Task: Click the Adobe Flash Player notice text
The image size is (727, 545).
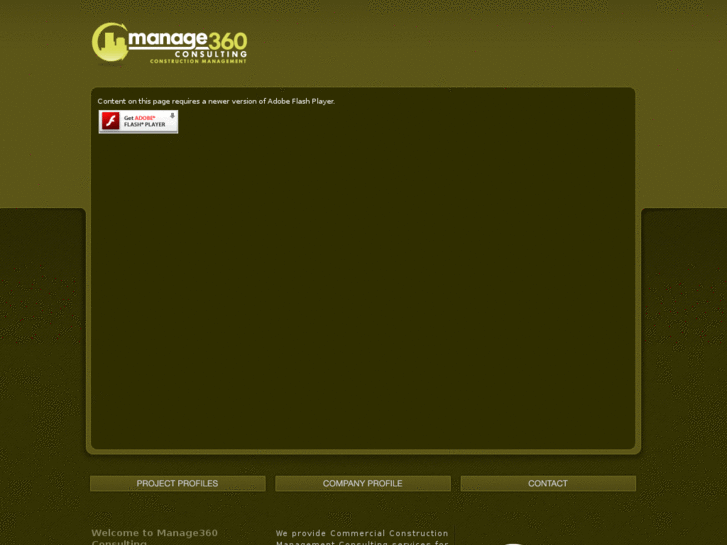Action: point(216,101)
